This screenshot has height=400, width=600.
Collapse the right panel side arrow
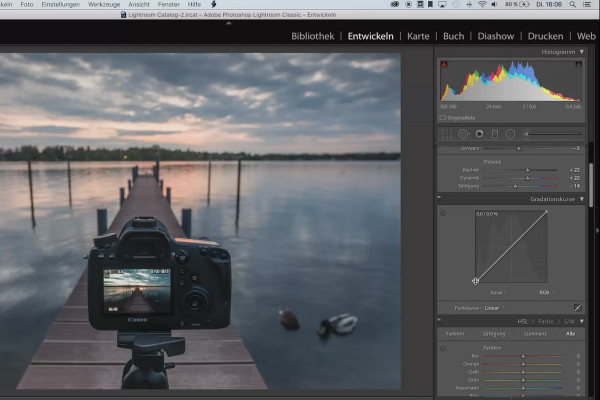(597, 230)
